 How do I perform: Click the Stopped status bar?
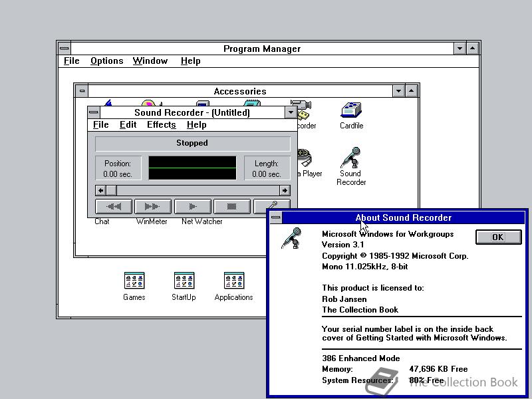192,144
